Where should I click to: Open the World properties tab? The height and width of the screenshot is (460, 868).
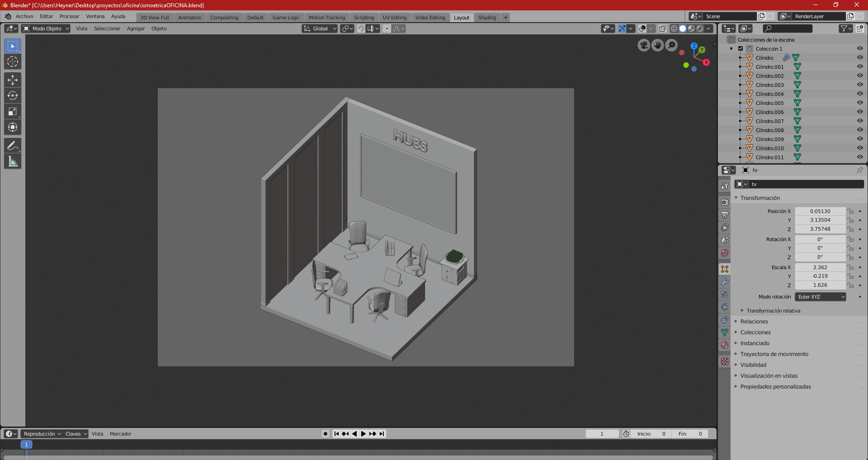click(x=725, y=252)
